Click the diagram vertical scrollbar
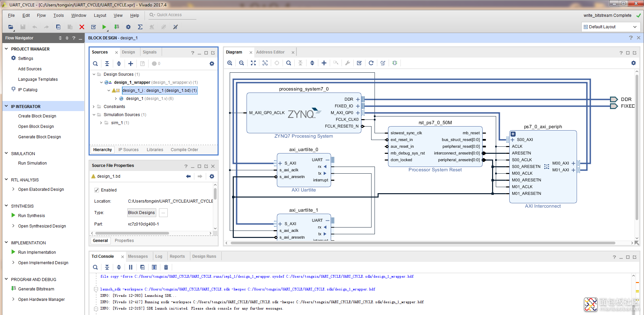This screenshot has height=315, width=644. point(637,147)
